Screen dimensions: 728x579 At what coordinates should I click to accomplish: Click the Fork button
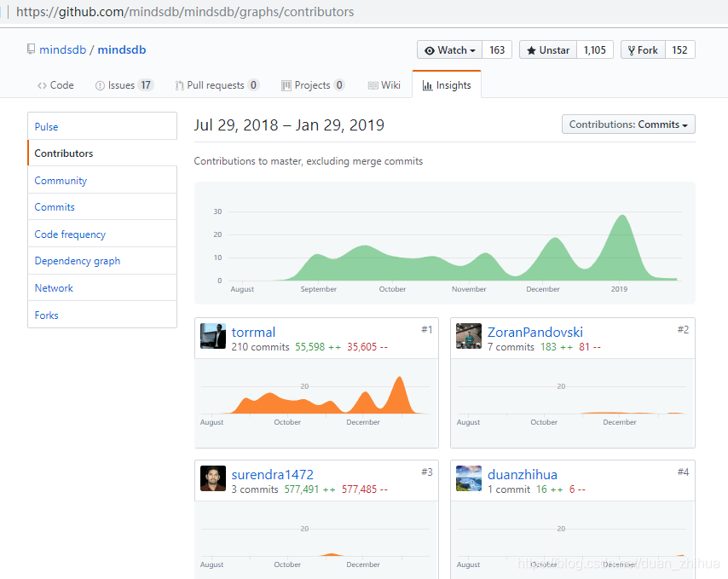tap(643, 50)
